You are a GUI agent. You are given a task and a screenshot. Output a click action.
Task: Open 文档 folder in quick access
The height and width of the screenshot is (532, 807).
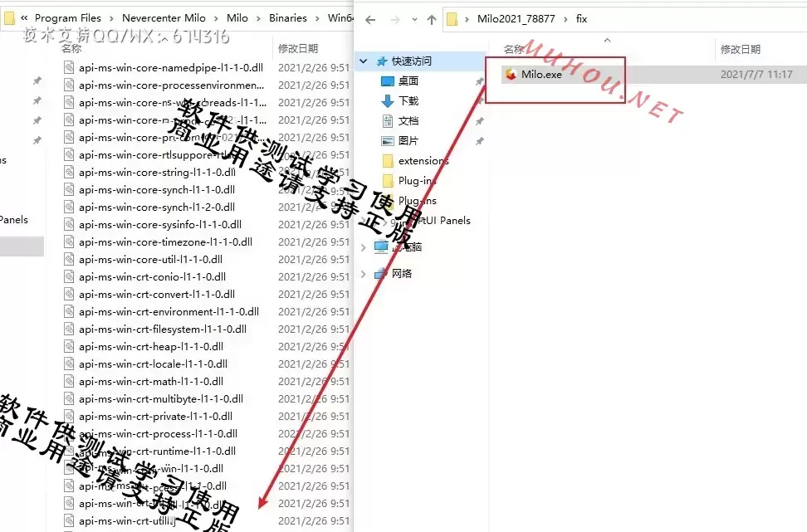(408, 121)
